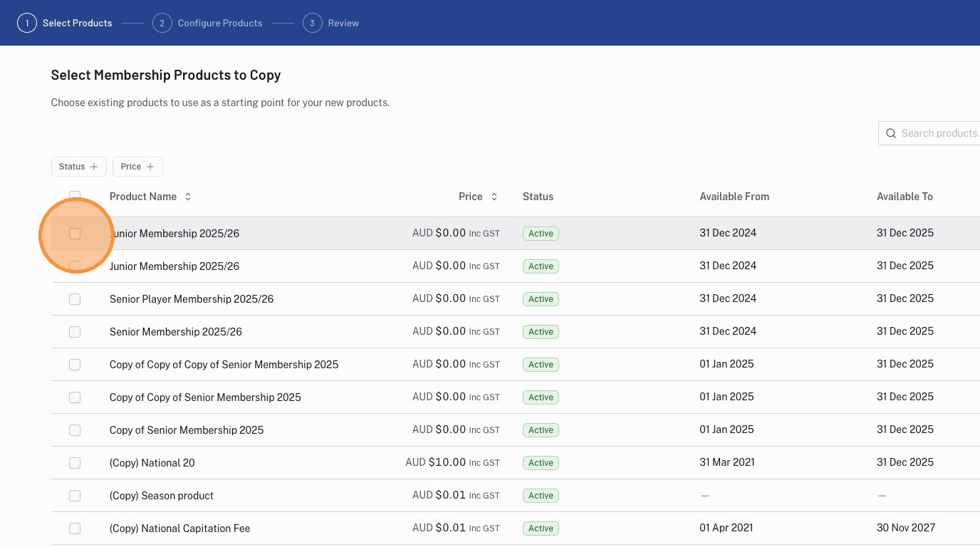Click the search magnifier icon

click(x=891, y=133)
